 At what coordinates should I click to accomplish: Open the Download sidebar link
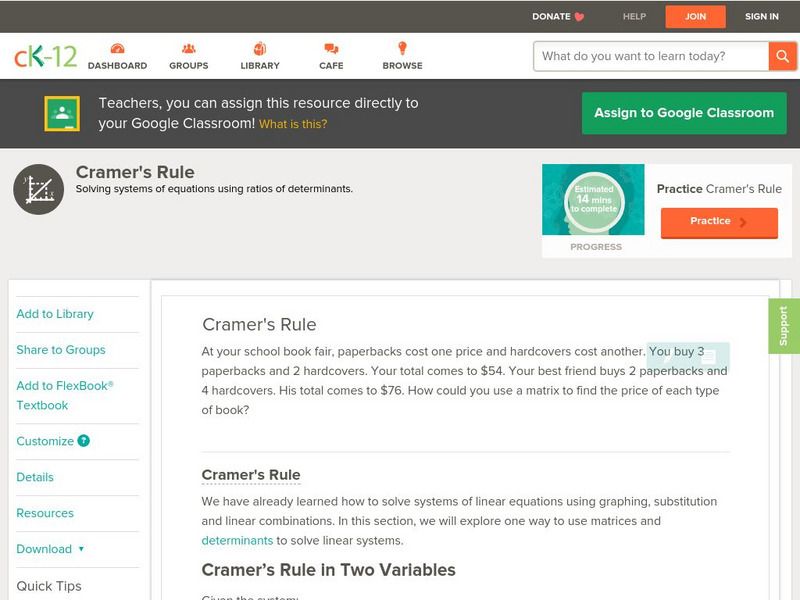tap(44, 549)
